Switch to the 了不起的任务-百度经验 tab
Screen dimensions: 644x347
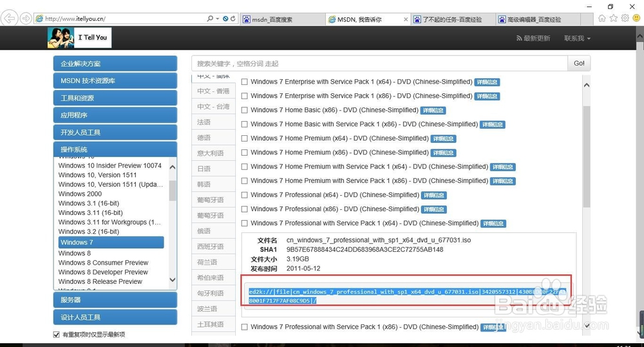click(x=453, y=19)
